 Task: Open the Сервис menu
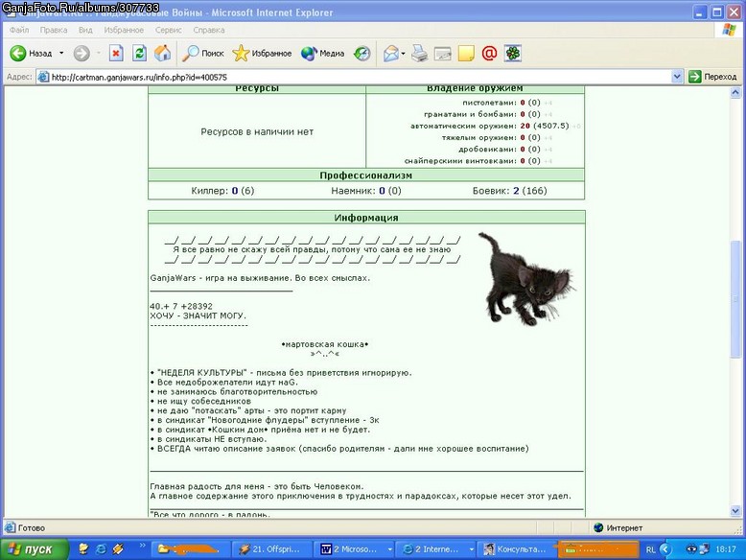point(169,30)
